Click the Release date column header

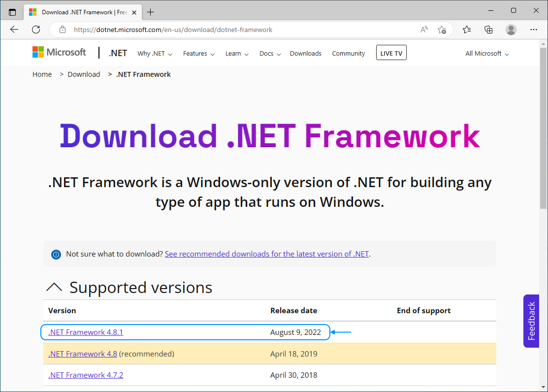pos(293,311)
